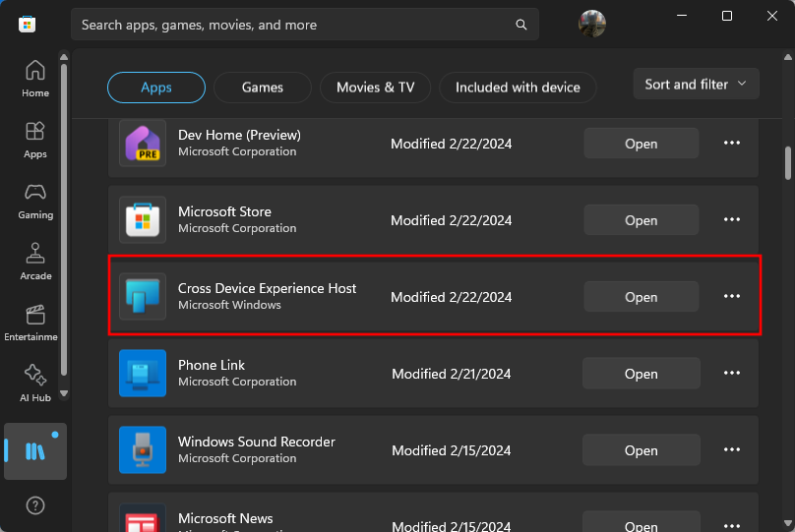Open the user profile avatar
The image size is (795, 532).
[x=591, y=24]
